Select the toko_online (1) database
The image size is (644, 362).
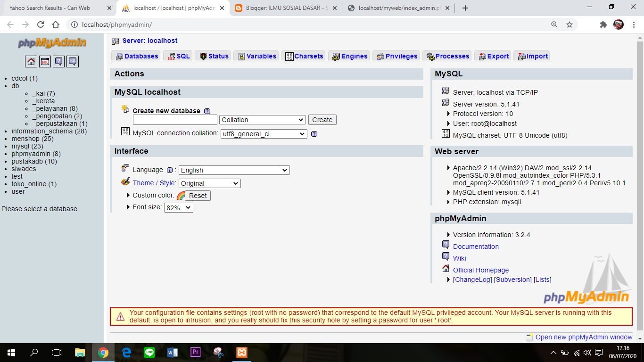point(34,184)
